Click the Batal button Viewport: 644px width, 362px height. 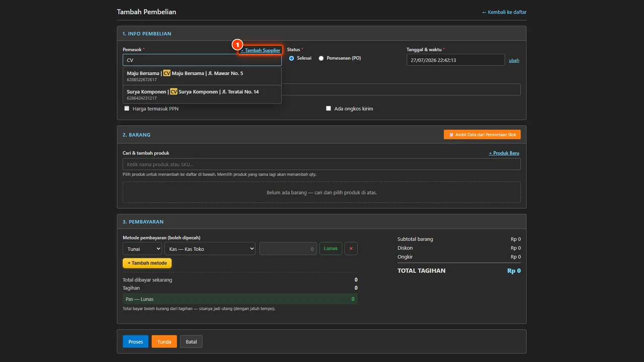pyautogui.click(x=191, y=342)
